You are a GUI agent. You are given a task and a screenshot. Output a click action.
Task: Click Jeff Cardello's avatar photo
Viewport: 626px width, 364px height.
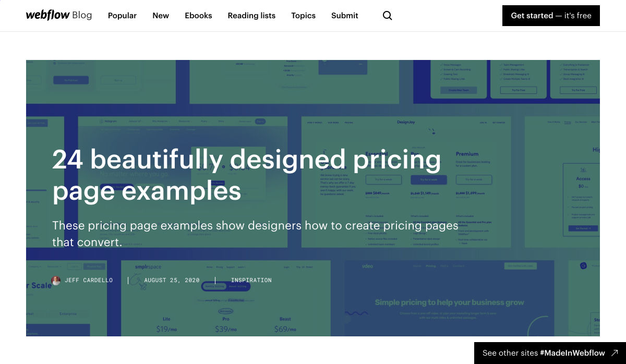click(56, 281)
